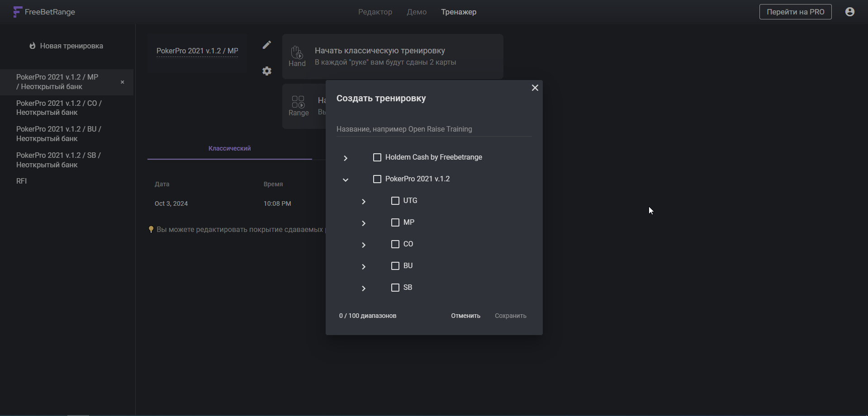
Task: Tick the MP checkbox
Action: [x=395, y=222]
